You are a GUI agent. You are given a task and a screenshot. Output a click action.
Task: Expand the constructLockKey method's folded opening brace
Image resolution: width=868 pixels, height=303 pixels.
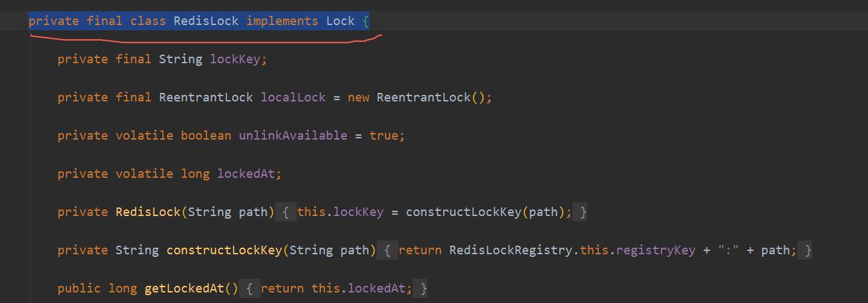(388, 250)
